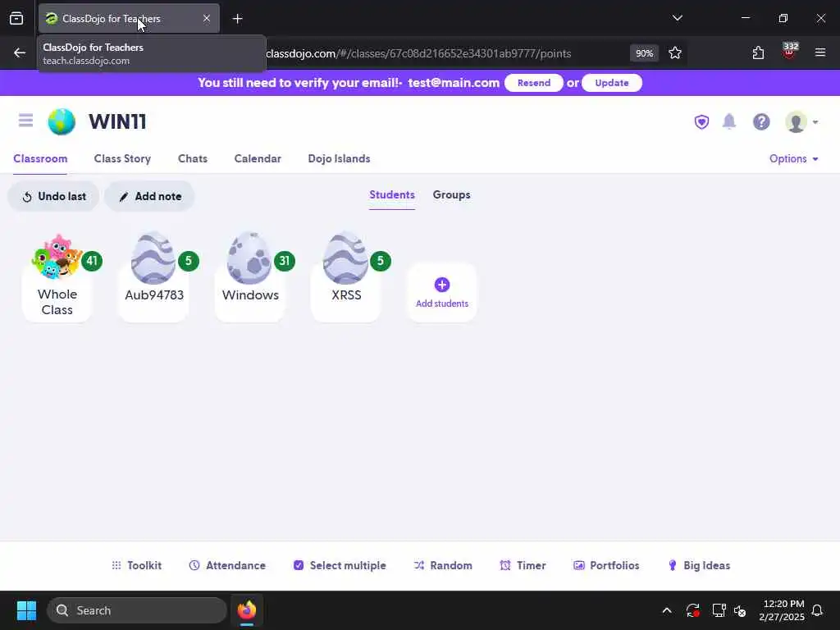The image size is (840, 630).
Task: Open the Timer tool
Action: tap(523, 565)
